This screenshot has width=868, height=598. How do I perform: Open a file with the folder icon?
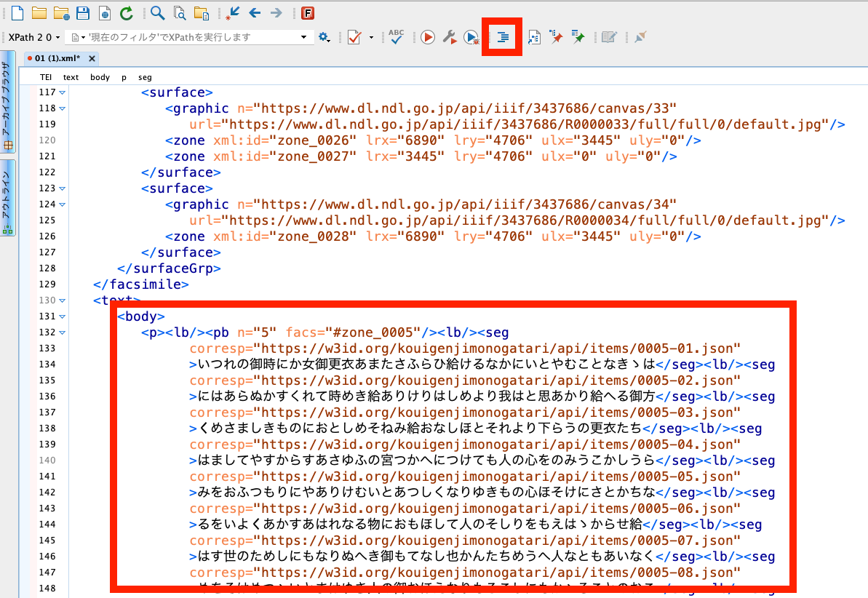click(x=39, y=13)
